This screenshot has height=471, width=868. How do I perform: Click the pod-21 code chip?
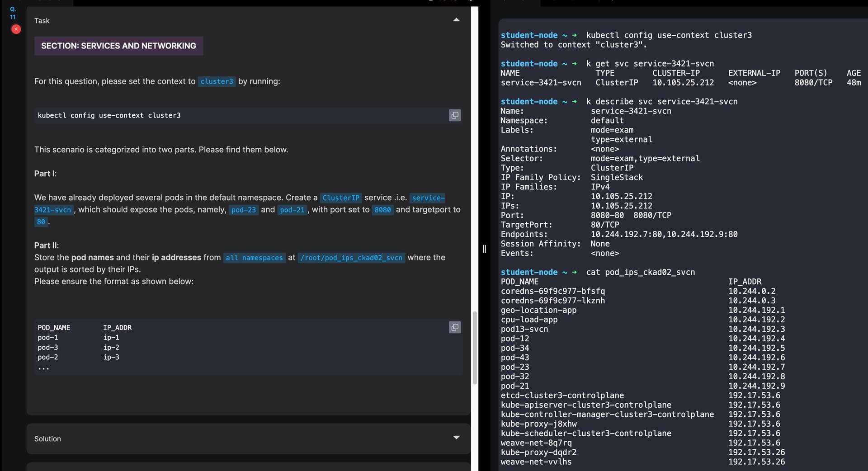(x=292, y=210)
